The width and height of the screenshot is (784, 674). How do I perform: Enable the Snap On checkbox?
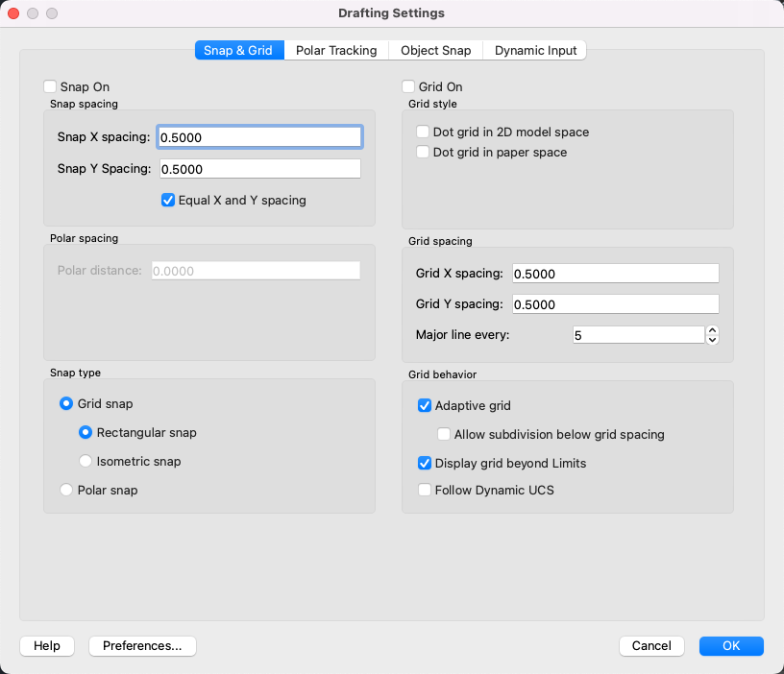pyautogui.click(x=50, y=86)
